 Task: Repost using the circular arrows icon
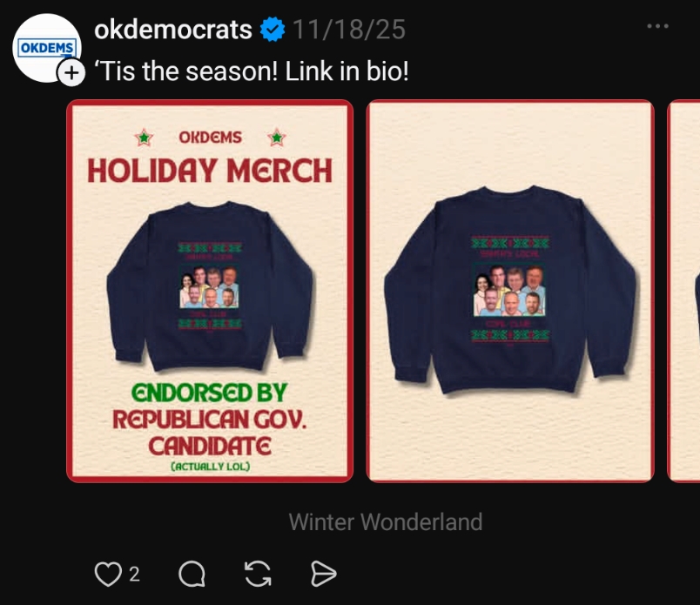click(258, 574)
